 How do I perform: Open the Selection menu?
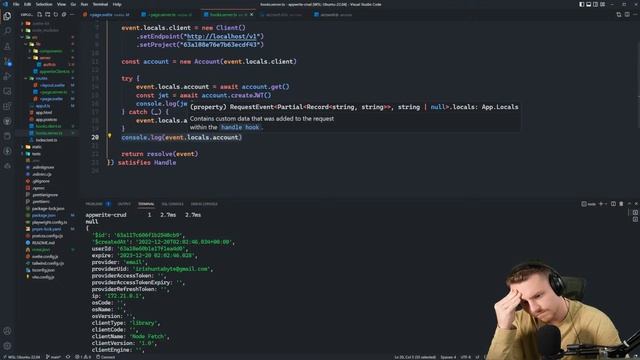pyautogui.click(x=44, y=4)
